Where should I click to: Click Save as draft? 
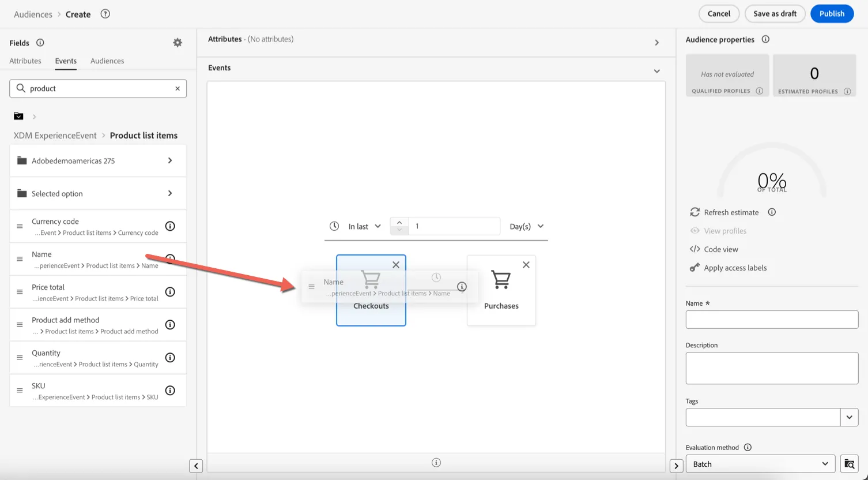coord(775,14)
